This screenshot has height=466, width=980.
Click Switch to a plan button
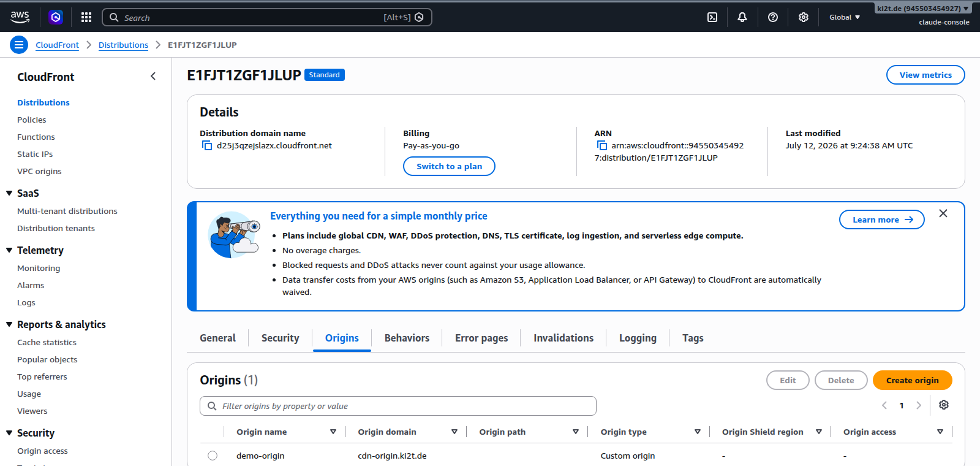pos(449,166)
